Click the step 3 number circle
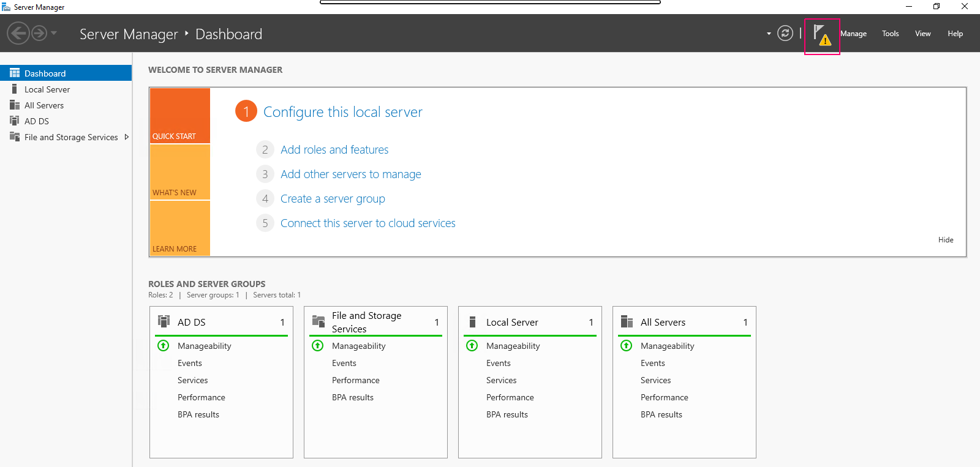Image resolution: width=980 pixels, height=467 pixels. click(x=265, y=174)
